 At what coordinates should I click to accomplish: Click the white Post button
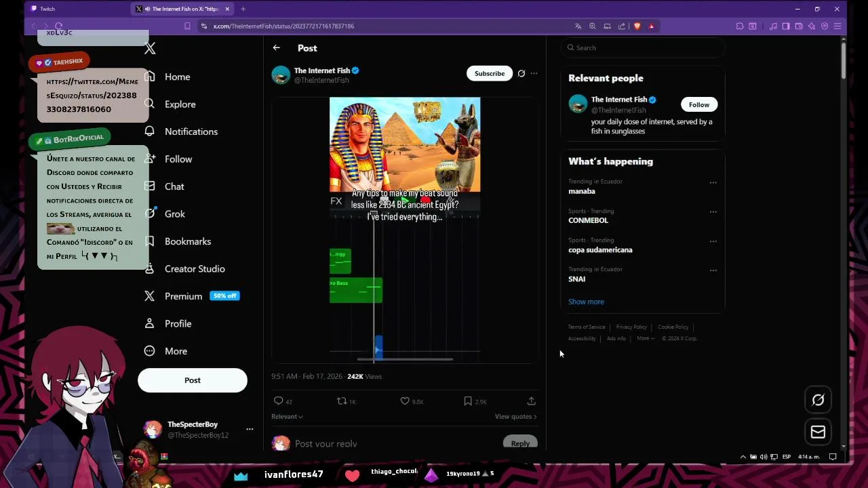point(193,380)
